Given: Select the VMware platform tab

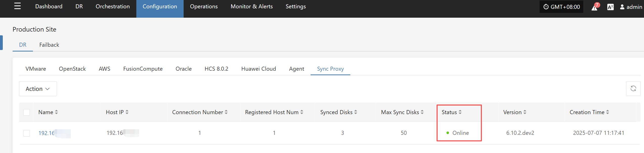Looking at the screenshot, I should [36, 69].
